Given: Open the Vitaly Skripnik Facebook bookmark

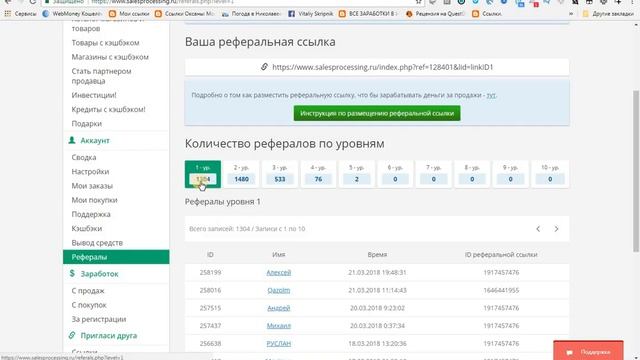Looking at the screenshot, I should (x=311, y=13).
